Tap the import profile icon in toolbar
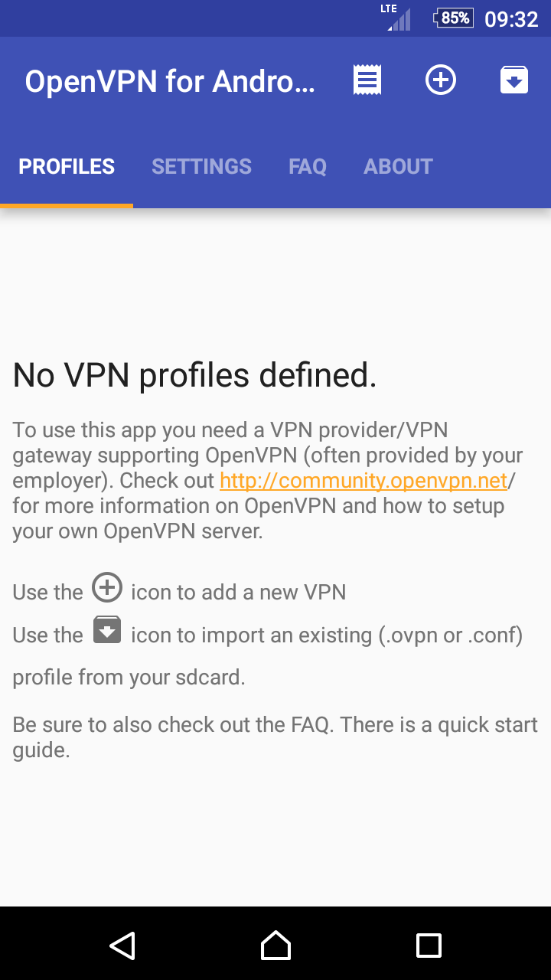Viewport: 551px width, 980px height. tap(514, 80)
